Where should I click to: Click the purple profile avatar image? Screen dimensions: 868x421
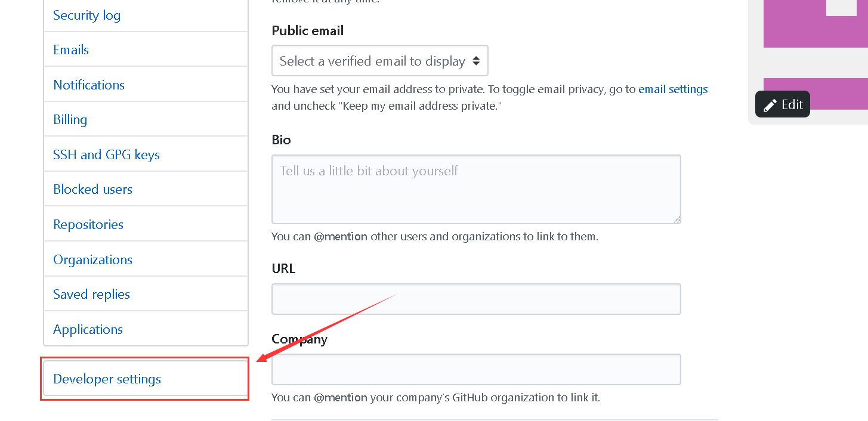[x=816, y=55]
